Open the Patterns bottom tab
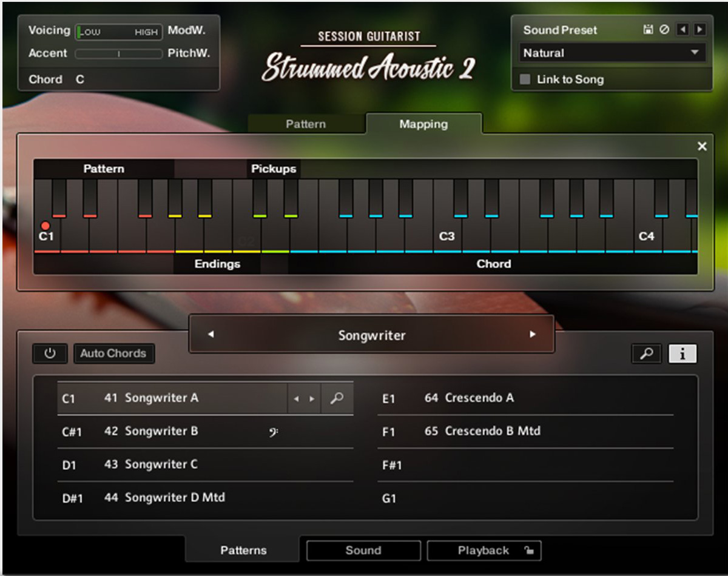This screenshot has height=576, width=728. coord(243,551)
